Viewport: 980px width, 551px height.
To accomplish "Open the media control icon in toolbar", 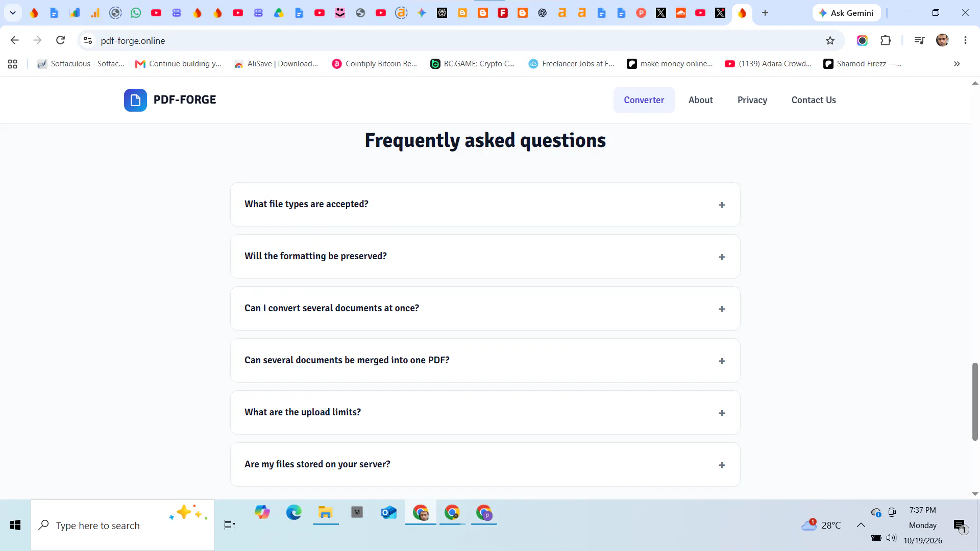I will (919, 40).
